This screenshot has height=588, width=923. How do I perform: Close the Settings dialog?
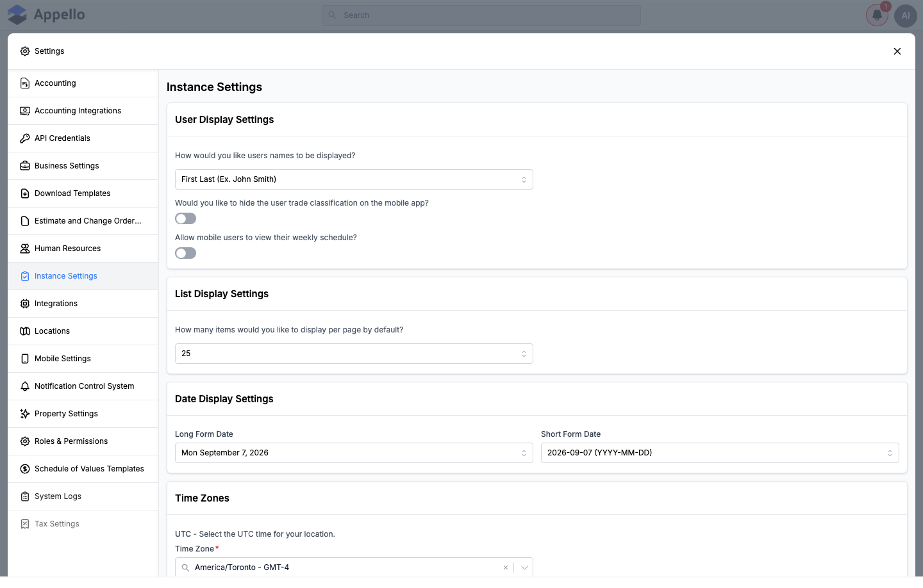tap(897, 51)
